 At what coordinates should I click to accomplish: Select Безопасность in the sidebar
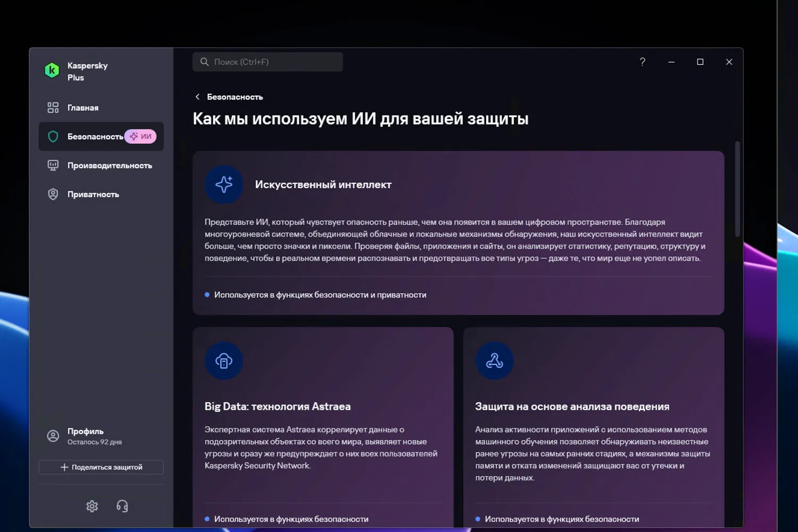pos(101,137)
